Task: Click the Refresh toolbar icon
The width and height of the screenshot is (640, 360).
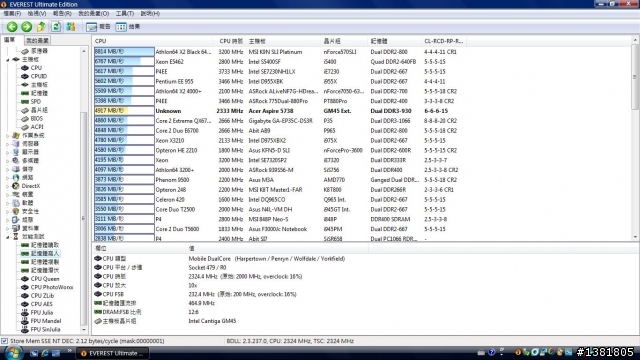Action: pyautogui.click(x=56, y=27)
